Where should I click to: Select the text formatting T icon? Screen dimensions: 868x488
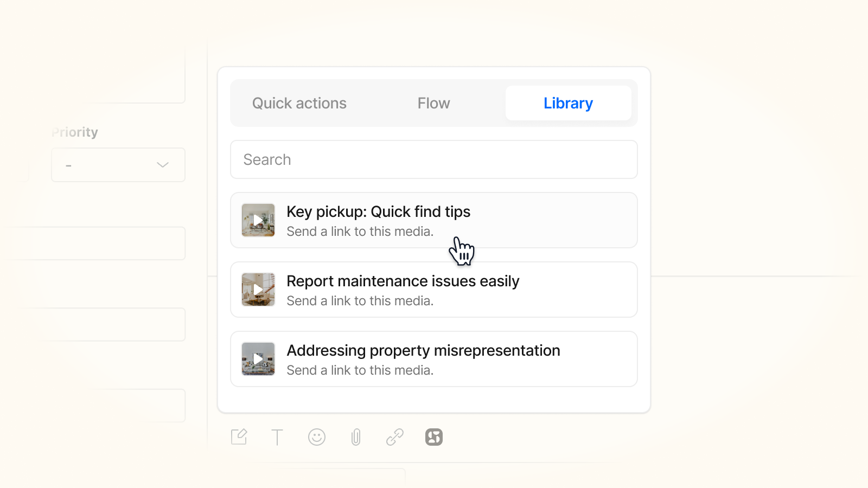click(277, 437)
